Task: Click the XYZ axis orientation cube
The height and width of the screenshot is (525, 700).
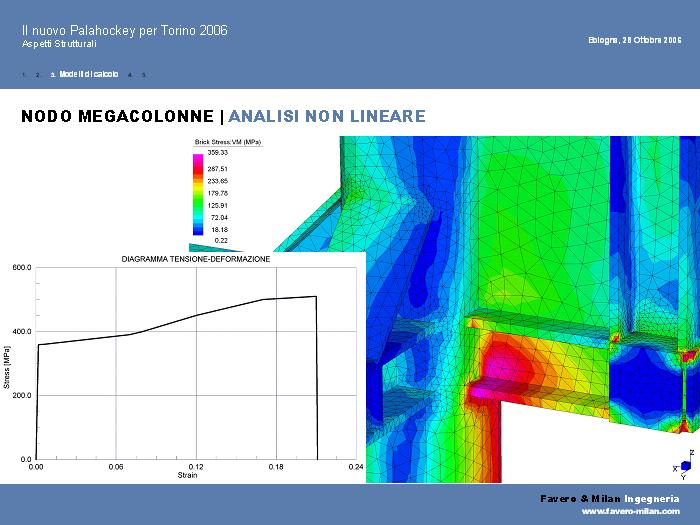Action: click(x=685, y=466)
